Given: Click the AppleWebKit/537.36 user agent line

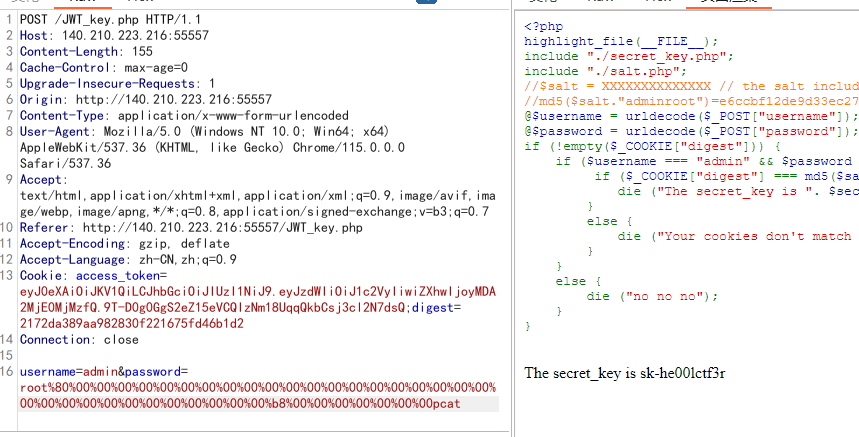Looking at the screenshot, I should pos(213,148).
